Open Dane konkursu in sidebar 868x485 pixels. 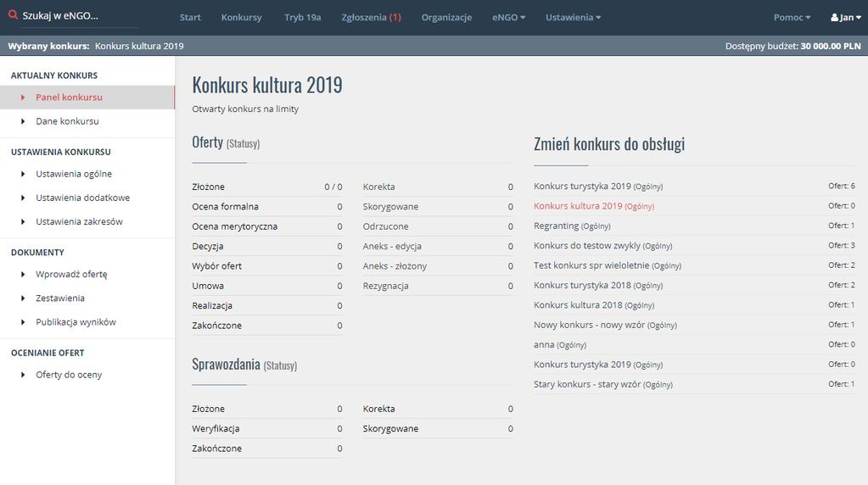coord(87,121)
